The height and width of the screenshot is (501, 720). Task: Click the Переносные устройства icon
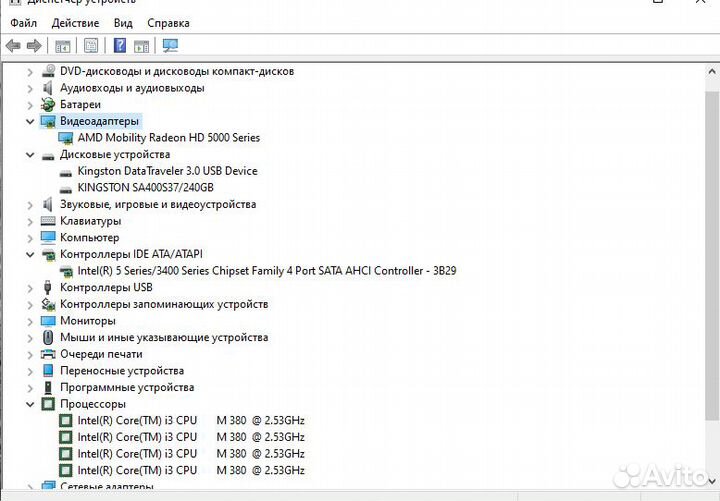click(x=48, y=371)
